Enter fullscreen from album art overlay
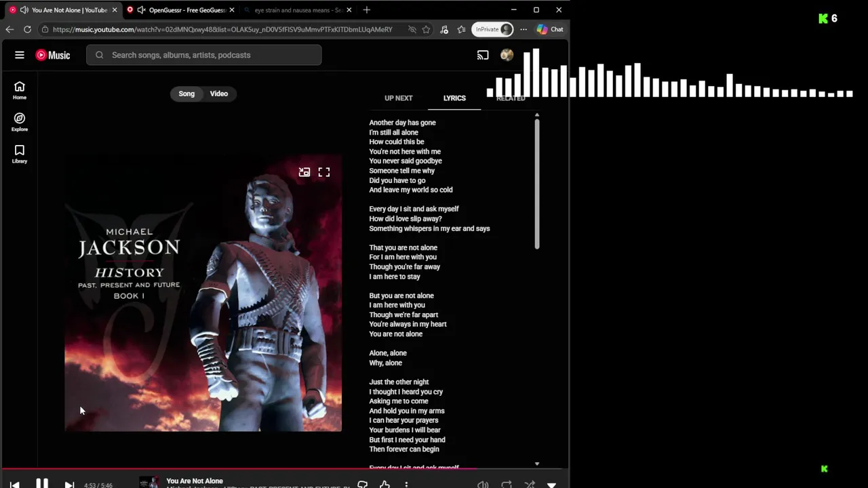Viewport: 868px width, 488px height. tap(324, 172)
